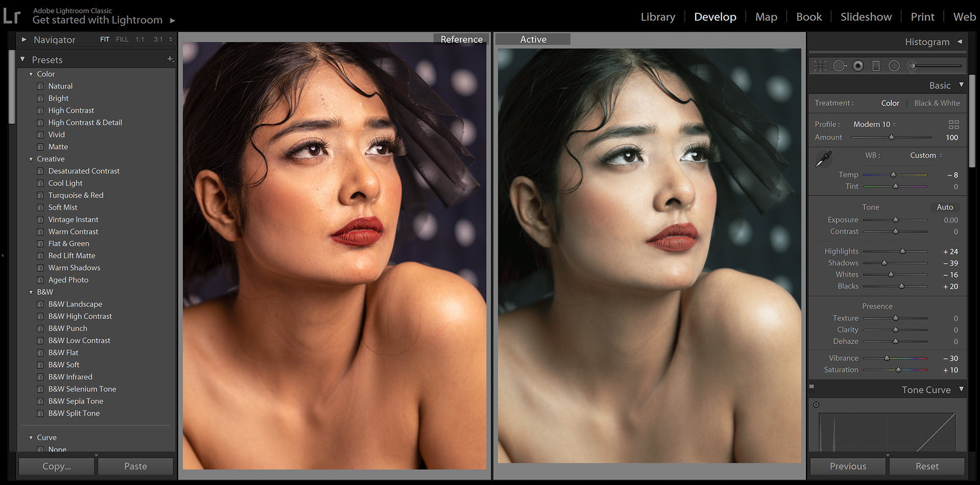Collapse the Presets panel
980x485 pixels.
pyautogui.click(x=22, y=59)
